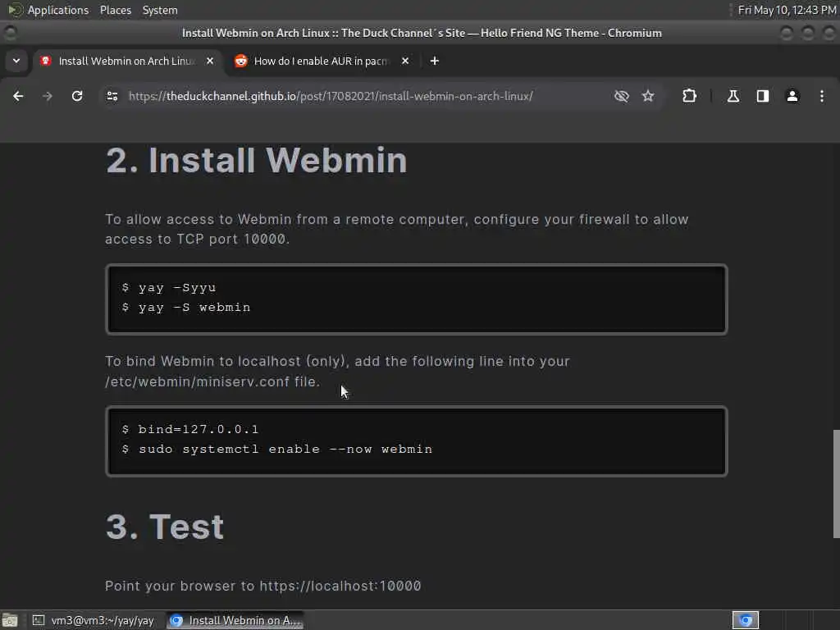Bookmark this page with the star

648,96
